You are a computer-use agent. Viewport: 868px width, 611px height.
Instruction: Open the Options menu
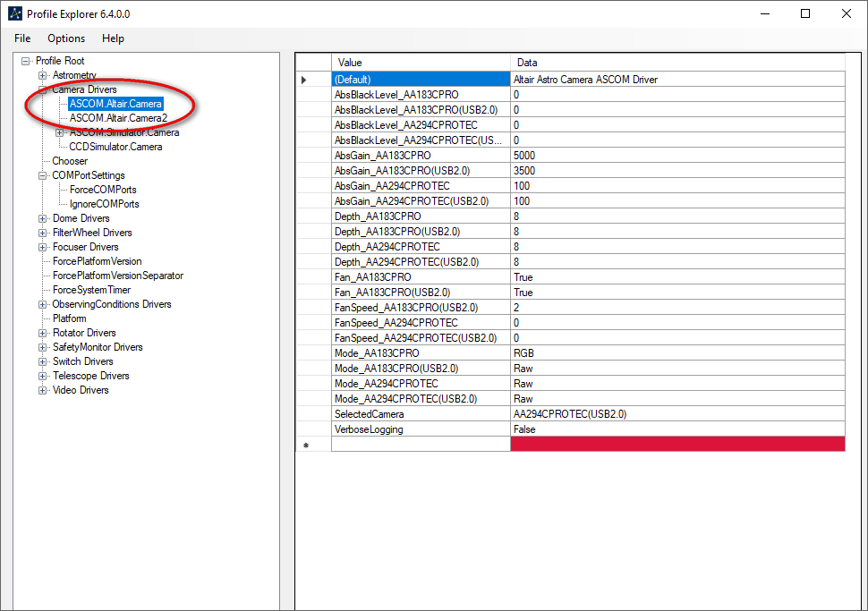click(66, 38)
